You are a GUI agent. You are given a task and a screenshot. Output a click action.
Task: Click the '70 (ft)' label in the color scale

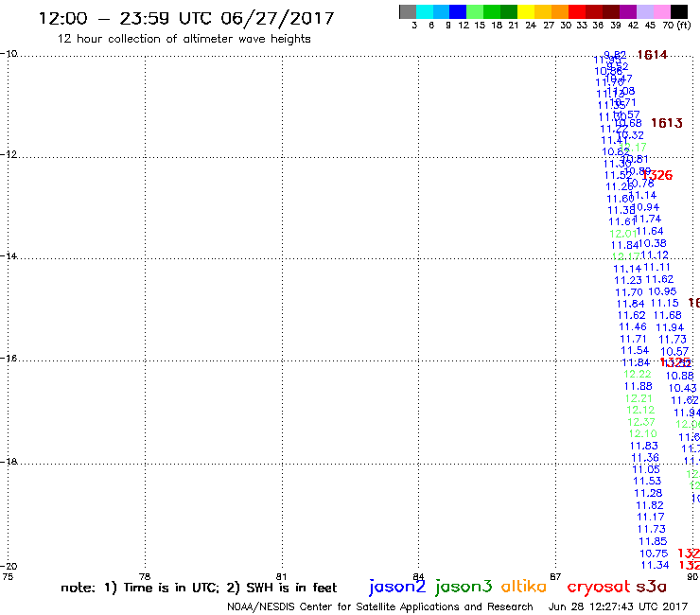pyautogui.click(x=676, y=25)
